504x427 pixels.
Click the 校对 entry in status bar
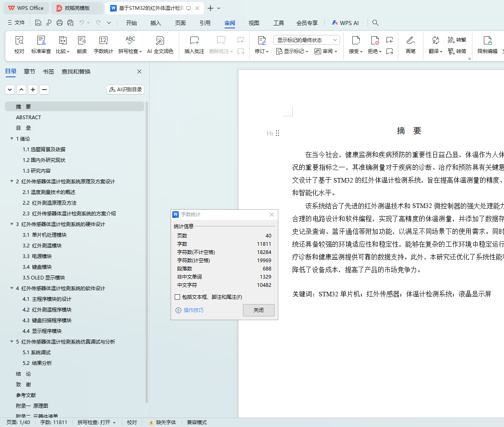click(x=132, y=422)
